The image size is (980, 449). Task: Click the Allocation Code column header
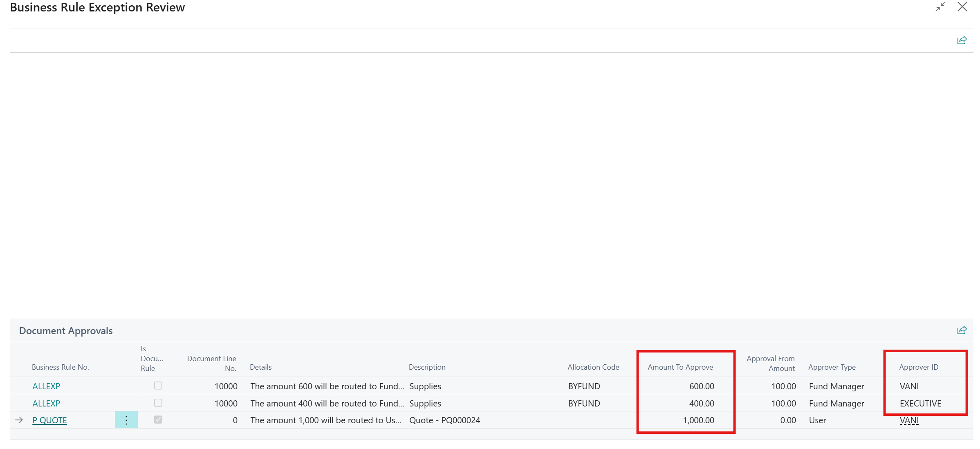click(593, 367)
